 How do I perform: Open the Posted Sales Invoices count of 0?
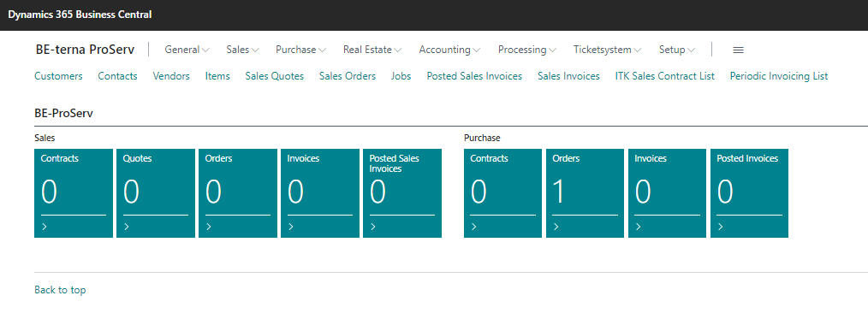(378, 192)
